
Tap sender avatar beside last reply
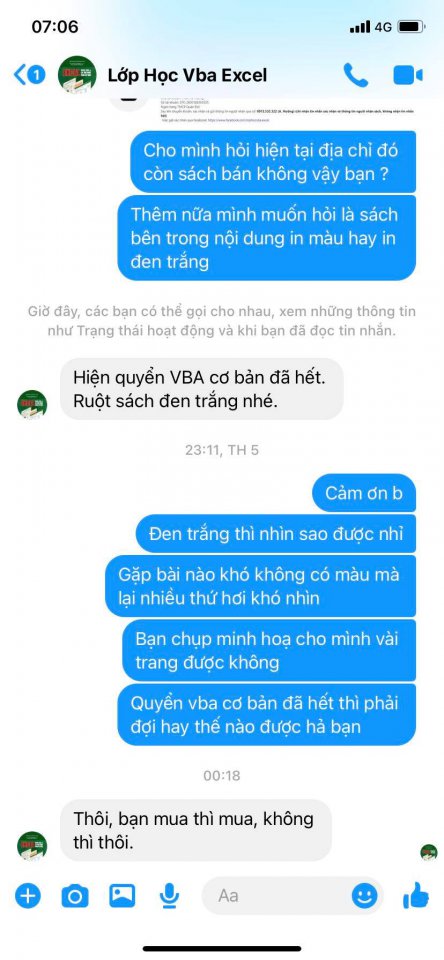point(32,846)
